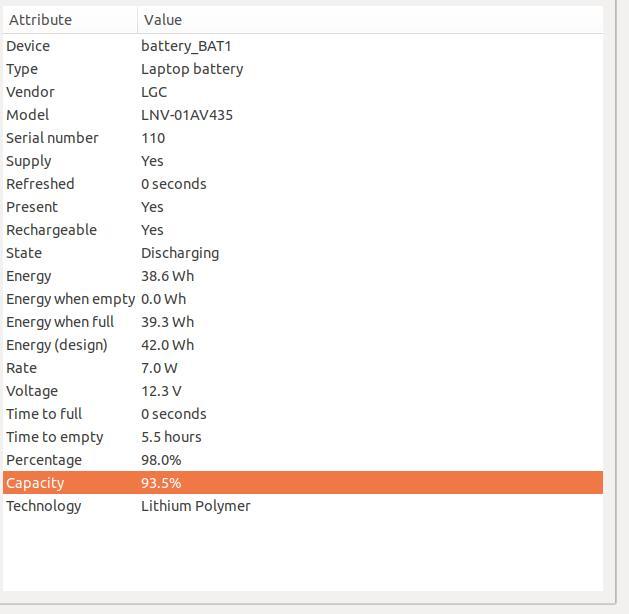Select the Type Laptop battery row
The width and height of the screenshot is (629, 614).
coord(303,69)
